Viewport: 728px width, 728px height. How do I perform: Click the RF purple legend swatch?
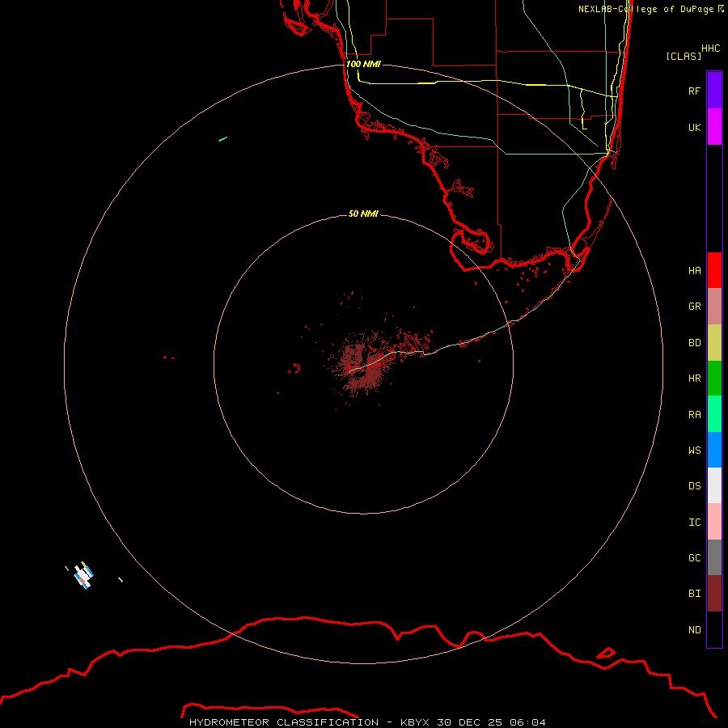click(714, 91)
